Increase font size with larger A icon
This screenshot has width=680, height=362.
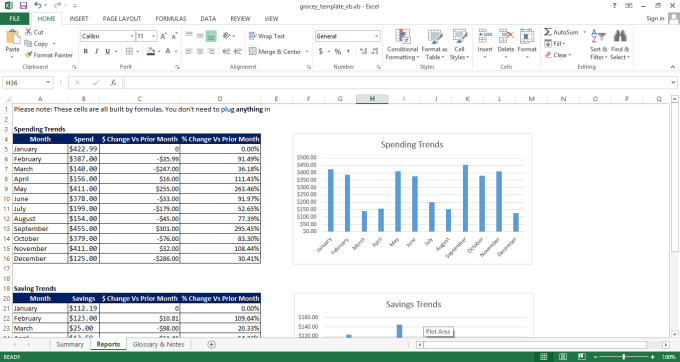(x=163, y=36)
